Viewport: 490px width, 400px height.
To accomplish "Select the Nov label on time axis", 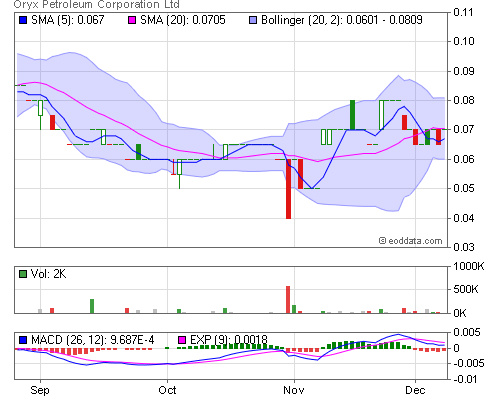I will point(294,390).
